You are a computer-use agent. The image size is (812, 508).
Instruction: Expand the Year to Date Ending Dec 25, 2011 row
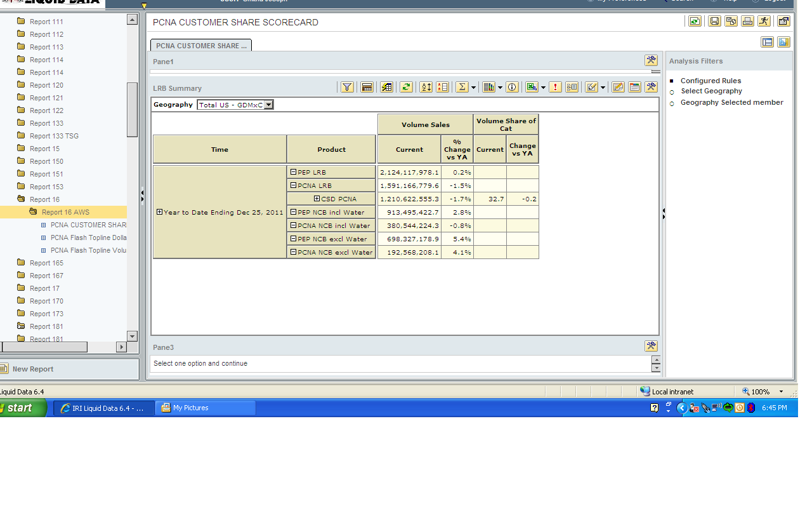pos(159,212)
